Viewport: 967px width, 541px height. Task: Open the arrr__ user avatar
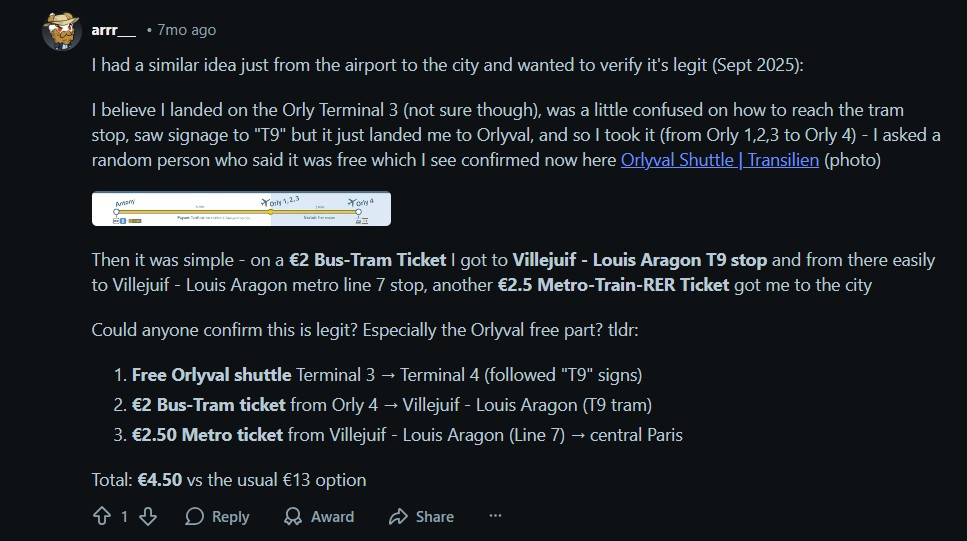click(61, 31)
